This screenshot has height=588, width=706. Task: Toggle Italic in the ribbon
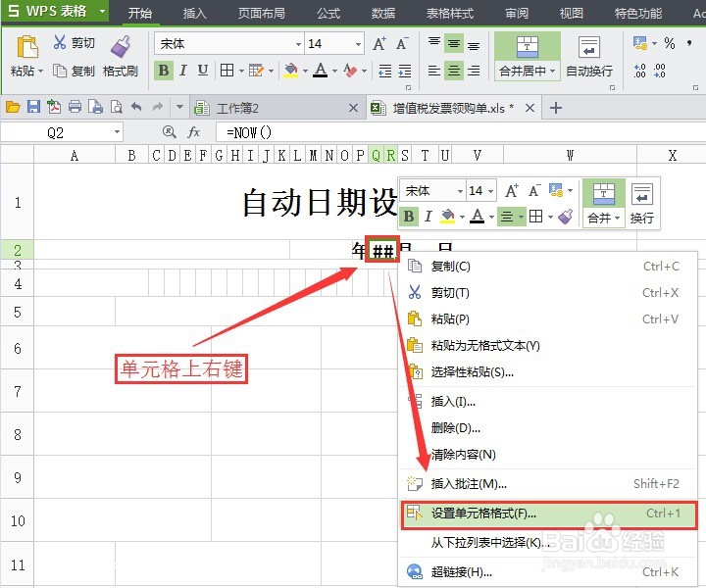tap(182, 71)
